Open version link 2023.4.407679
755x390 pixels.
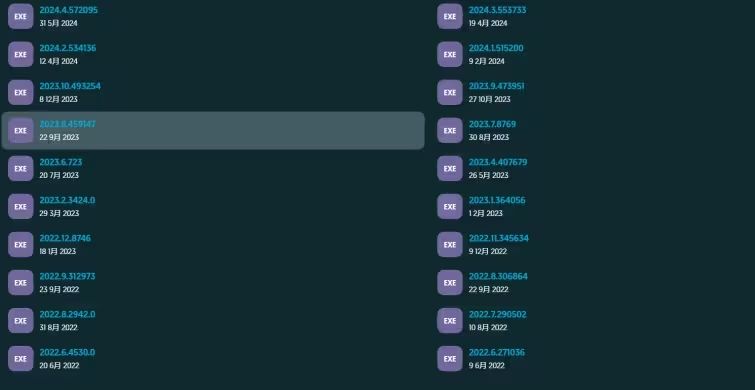coord(498,162)
